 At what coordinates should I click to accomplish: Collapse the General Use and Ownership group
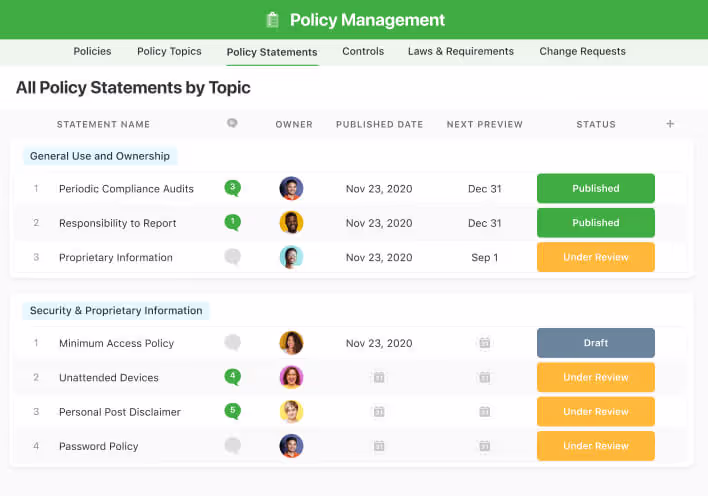click(100, 156)
